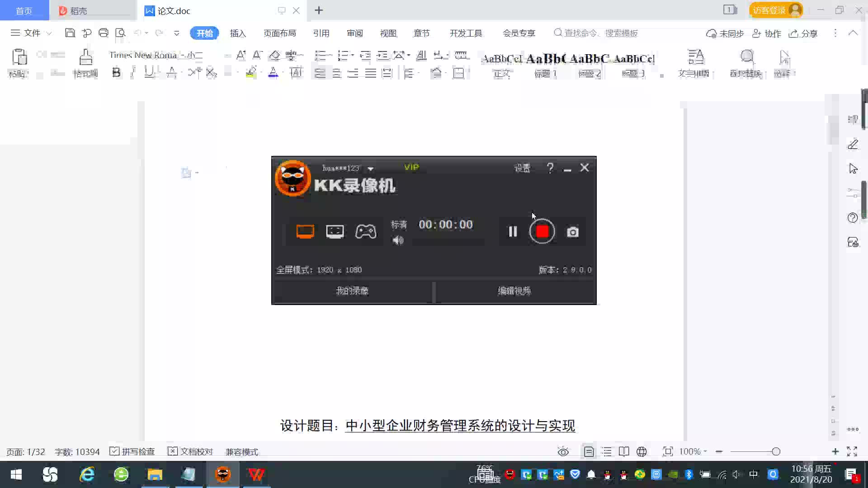Open My Recordings (我的录像) button

click(x=352, y=291)
